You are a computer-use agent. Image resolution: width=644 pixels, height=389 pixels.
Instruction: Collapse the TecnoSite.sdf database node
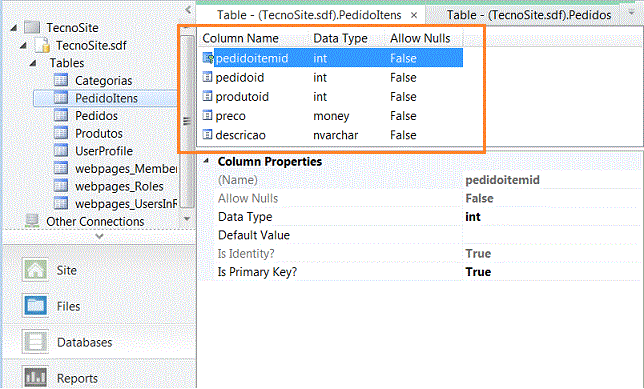23,45
